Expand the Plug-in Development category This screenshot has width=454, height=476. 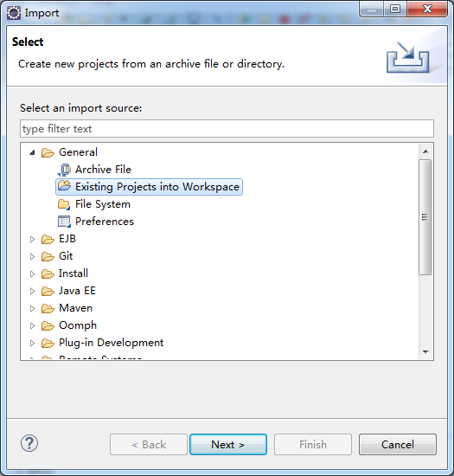coord(32,343)
